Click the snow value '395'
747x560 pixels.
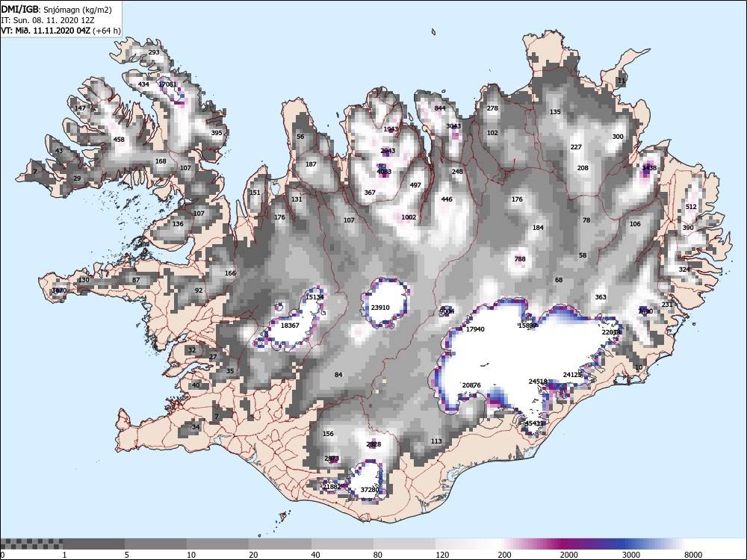pyautogui.click(x=217, y=133)
